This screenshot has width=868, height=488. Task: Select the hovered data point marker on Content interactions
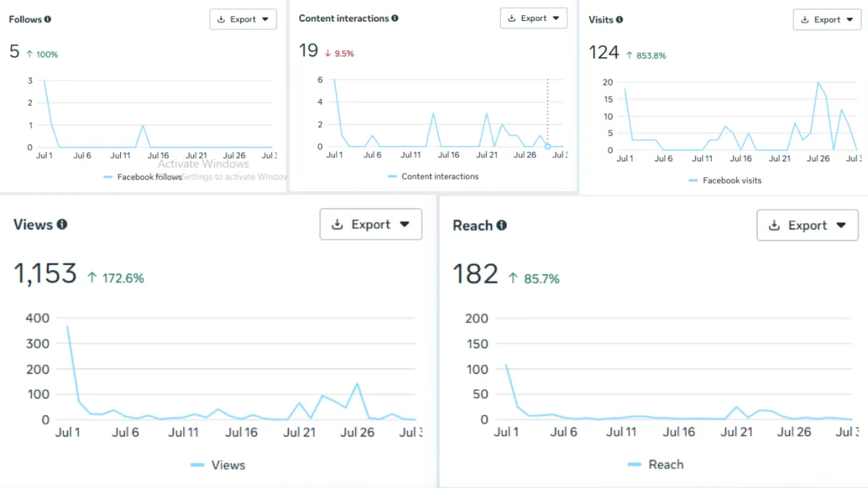pos(548,146)
